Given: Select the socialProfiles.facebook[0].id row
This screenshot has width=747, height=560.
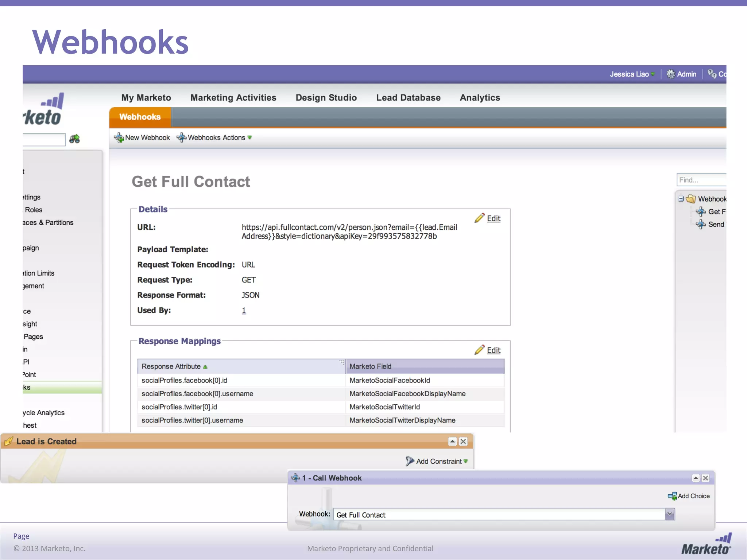Looking at the screenshot, I should tap(321, 380).
